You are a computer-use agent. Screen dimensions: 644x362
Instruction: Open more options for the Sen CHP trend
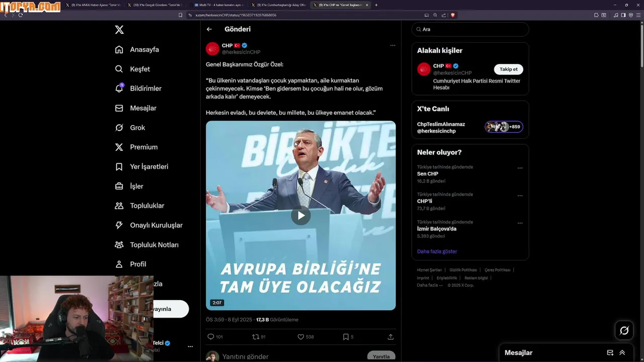click(520, 168)
